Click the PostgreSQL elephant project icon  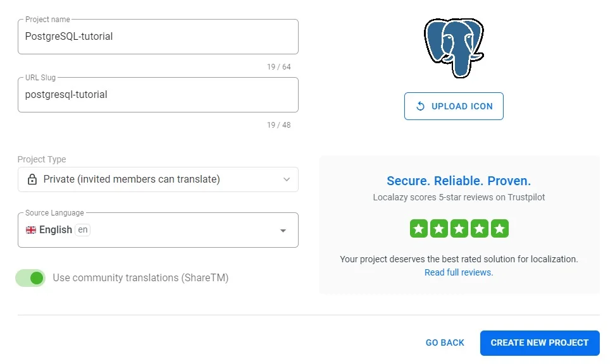(454, 49)
